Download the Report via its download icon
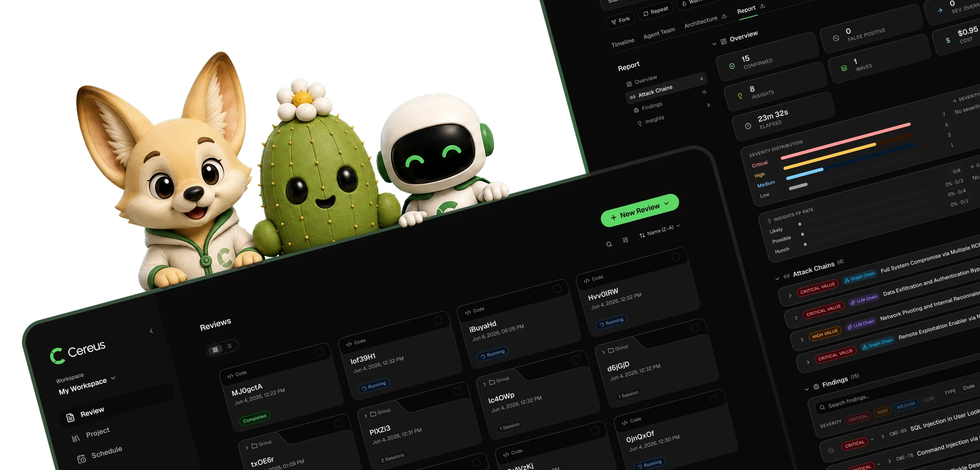Viewport: 980px width, 470px height. [x=762, y=6]
